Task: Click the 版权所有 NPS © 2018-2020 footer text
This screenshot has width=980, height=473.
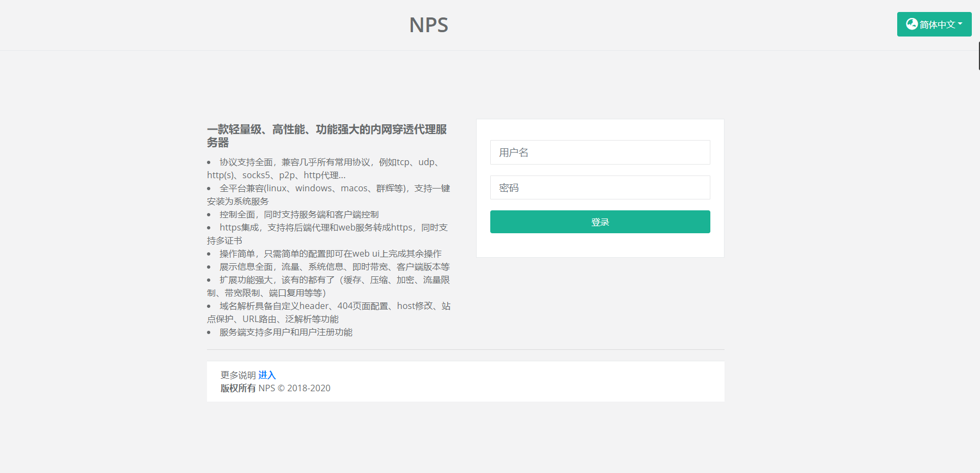Action: tap(275, 388)
